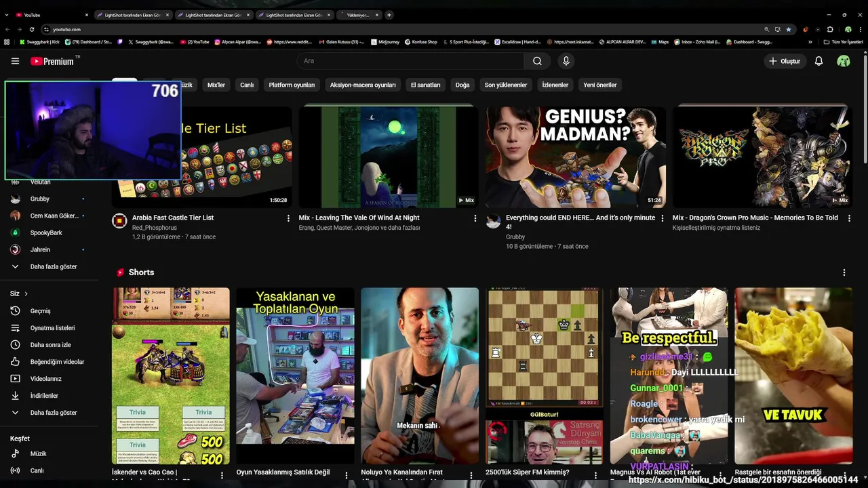Open the tab search dropdown arrow

[x=6, y=14]
